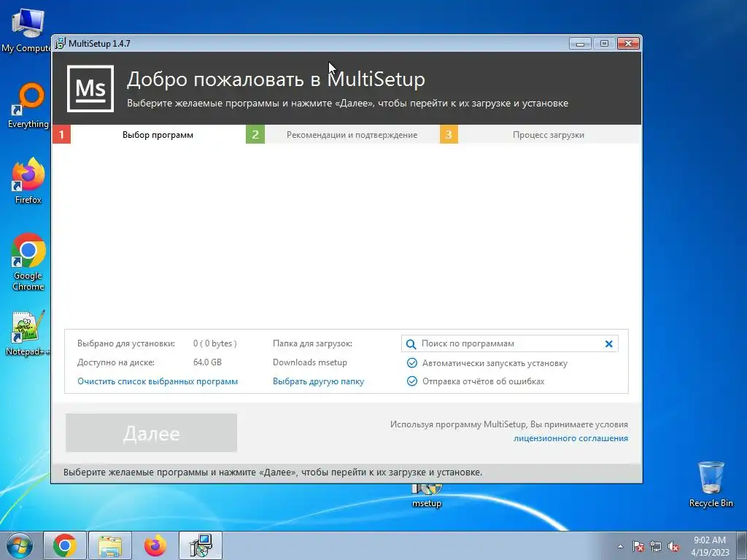
Task: Open the Windows Start menu
Action: pyautogui.click(x=20, y=545)
